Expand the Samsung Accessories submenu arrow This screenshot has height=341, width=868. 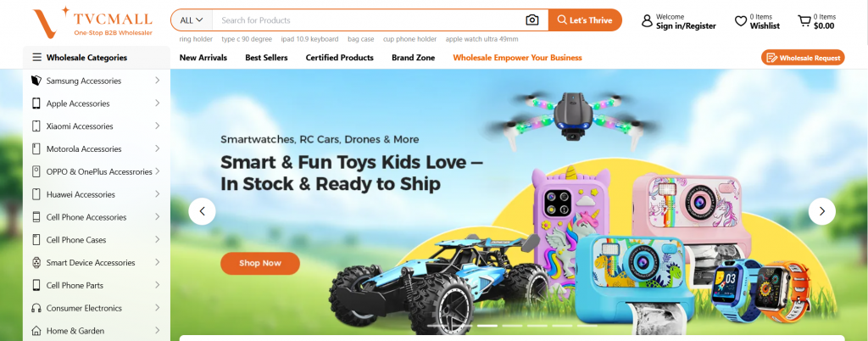click(x=157, y=81)
